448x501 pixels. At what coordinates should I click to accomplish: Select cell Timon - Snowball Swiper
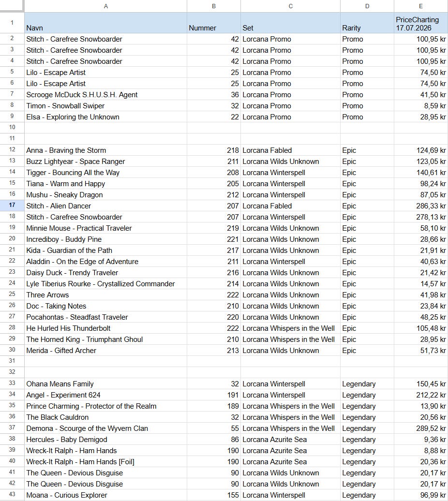[x=106, y=106]
